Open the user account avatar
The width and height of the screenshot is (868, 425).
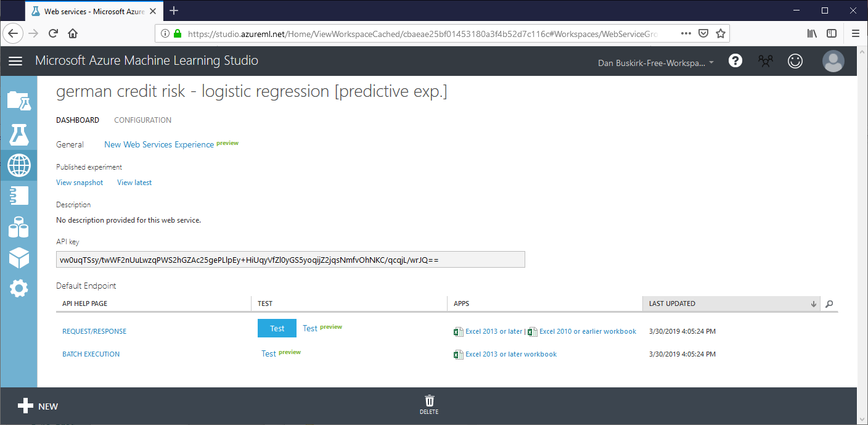[x=833, y=61]
